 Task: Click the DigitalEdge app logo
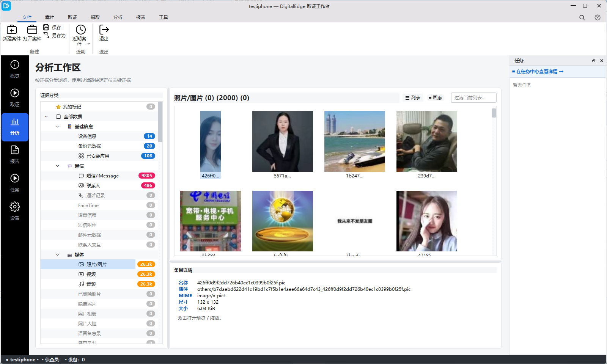pyautogui.click(x=6, y=6)
